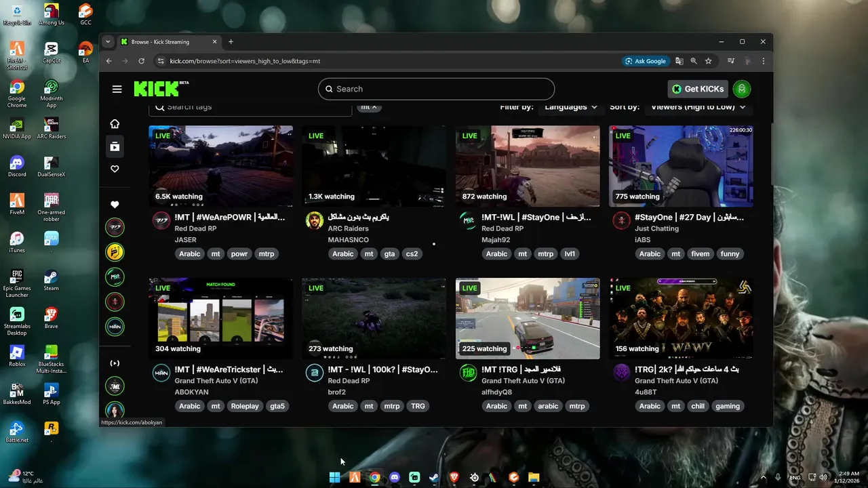
Task: Open a new Chrome tab with plus
Action: 231,42
